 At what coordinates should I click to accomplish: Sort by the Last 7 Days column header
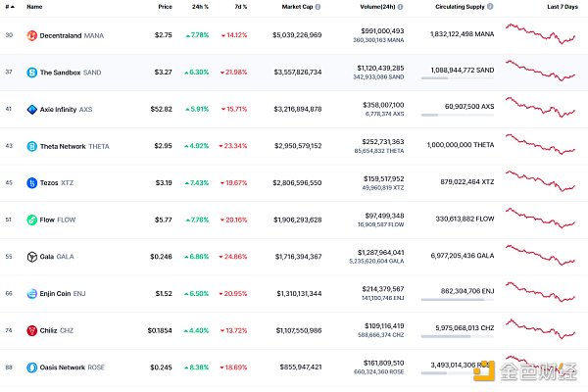point(563,7)
